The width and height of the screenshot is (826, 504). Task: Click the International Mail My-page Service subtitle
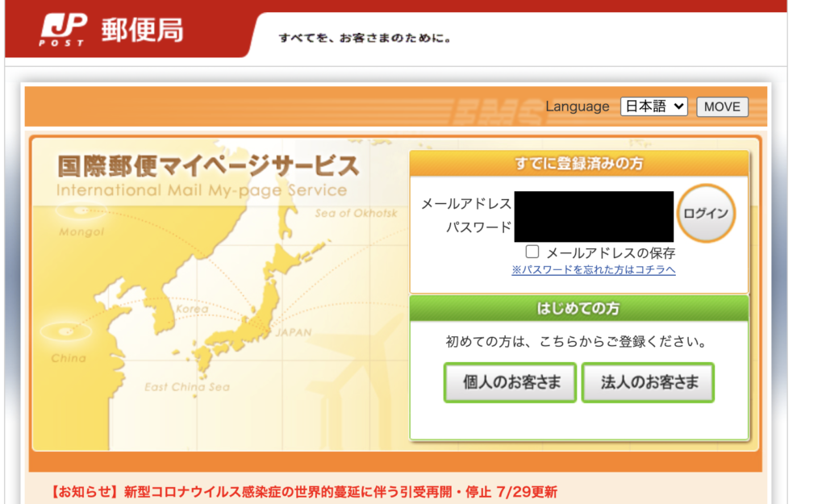(202, 190)
